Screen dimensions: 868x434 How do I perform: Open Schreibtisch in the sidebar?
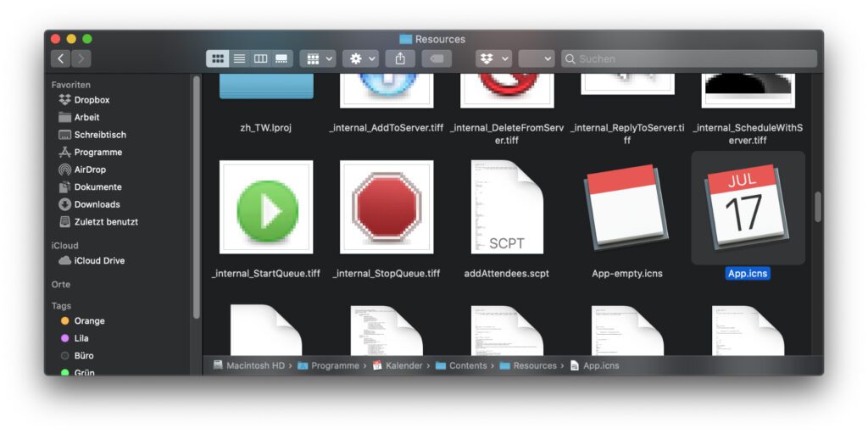pyautogui.click(x=92, y=135)
